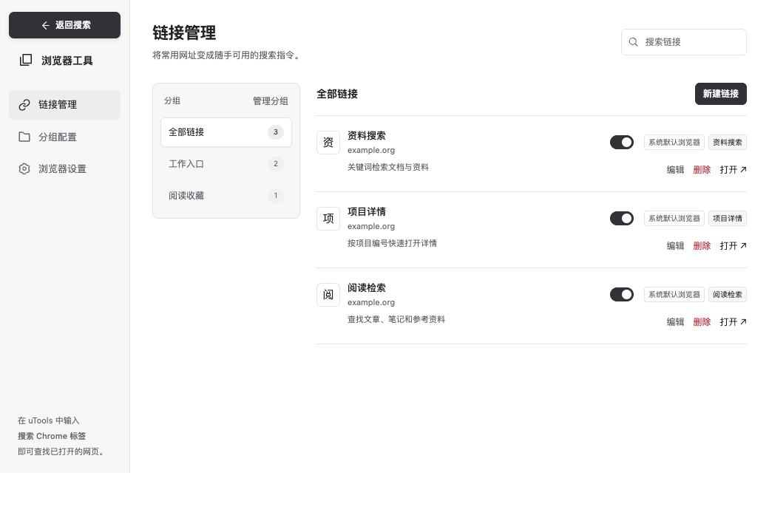Click the folder icon beside 分组配置
This screenshot has width=769, height=532.
point(24,137)
